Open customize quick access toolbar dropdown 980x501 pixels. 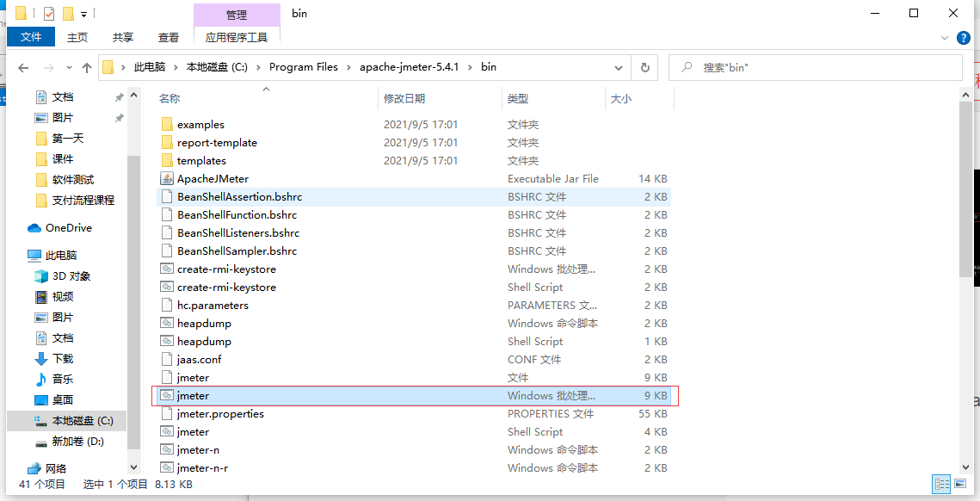tap(83, 14)
